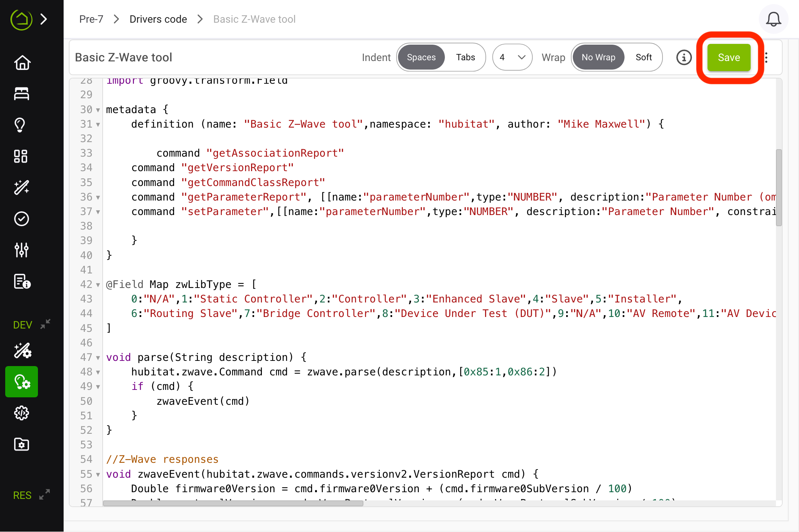Go to Drivers code breadcrumb
799x532 pixels.
pos(158,19)
